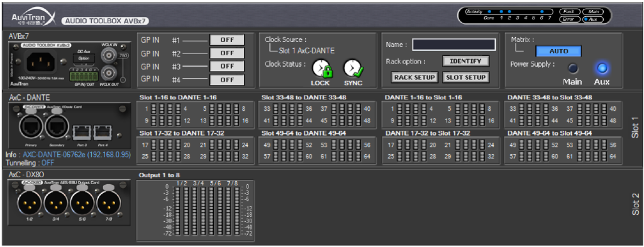Open RACK SETUP
644x247 pixels.
414,77
